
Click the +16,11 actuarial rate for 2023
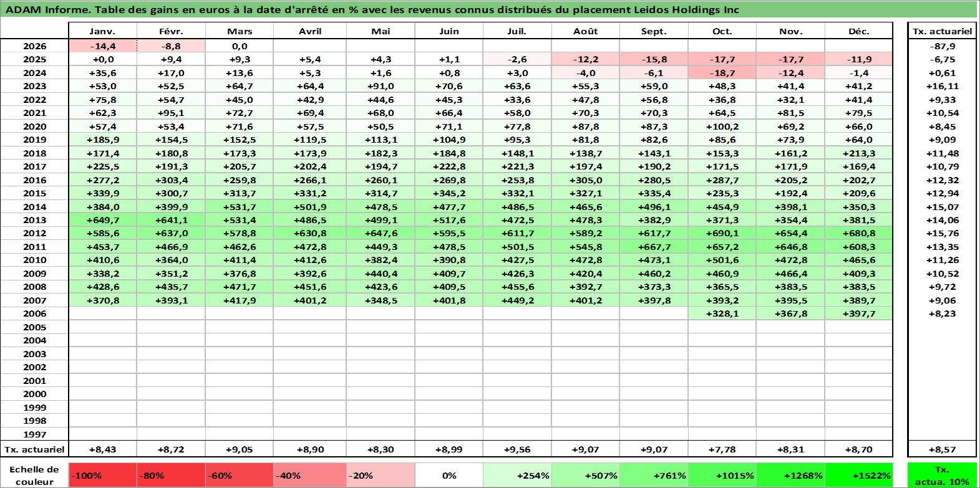942,86
